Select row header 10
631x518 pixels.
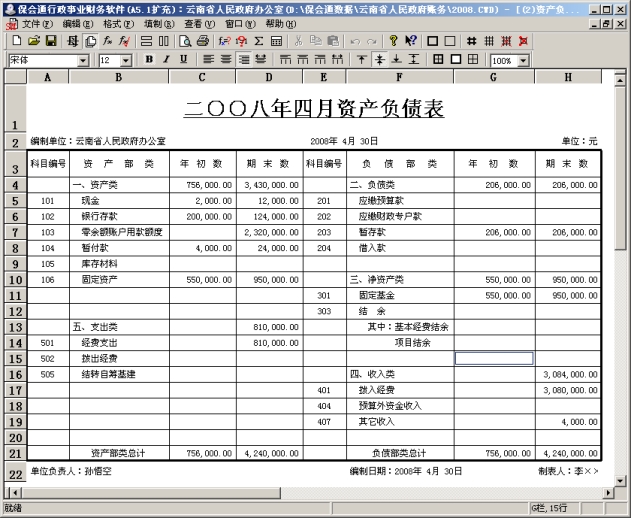15,280
